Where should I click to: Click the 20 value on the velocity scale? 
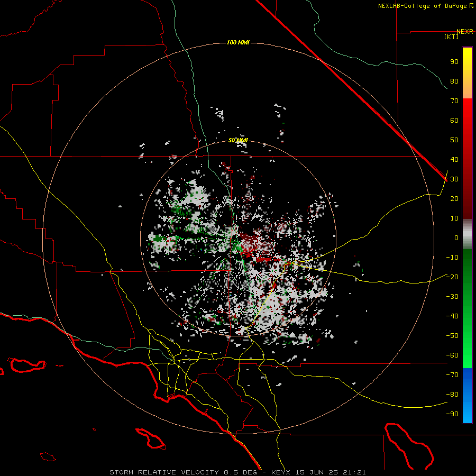454,198
